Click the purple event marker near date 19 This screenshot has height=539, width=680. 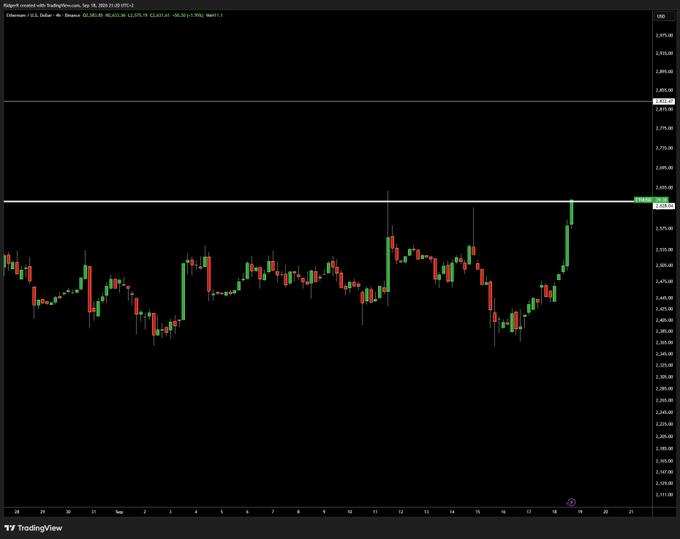[x=571, y=502]
